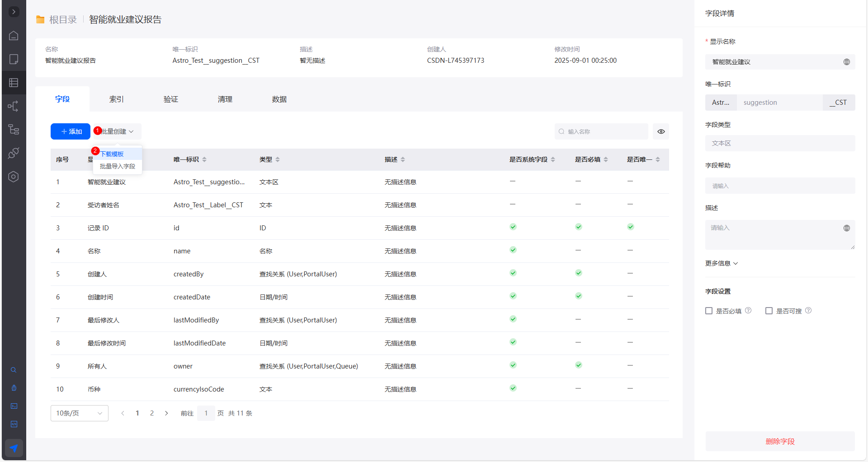Click globe icon in 显示名称 field
868x462 pixels.
point(847,62)
